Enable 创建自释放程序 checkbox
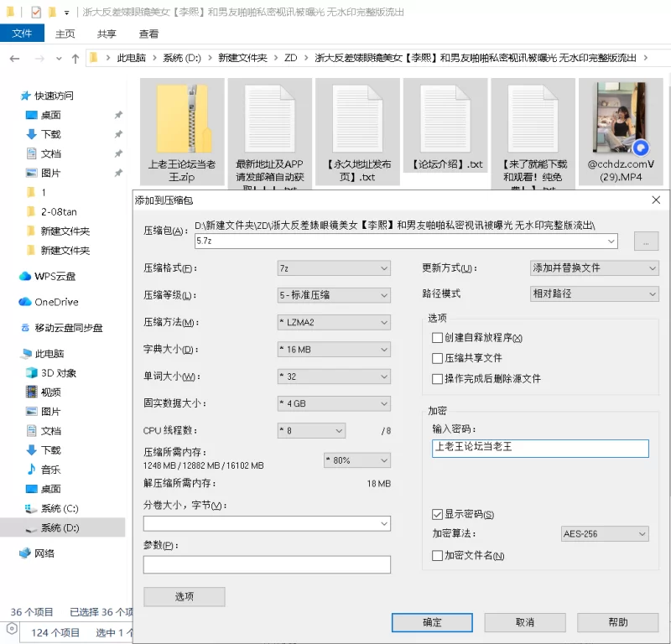The width and height of the screenshot is (671, 644). [437, 338]
